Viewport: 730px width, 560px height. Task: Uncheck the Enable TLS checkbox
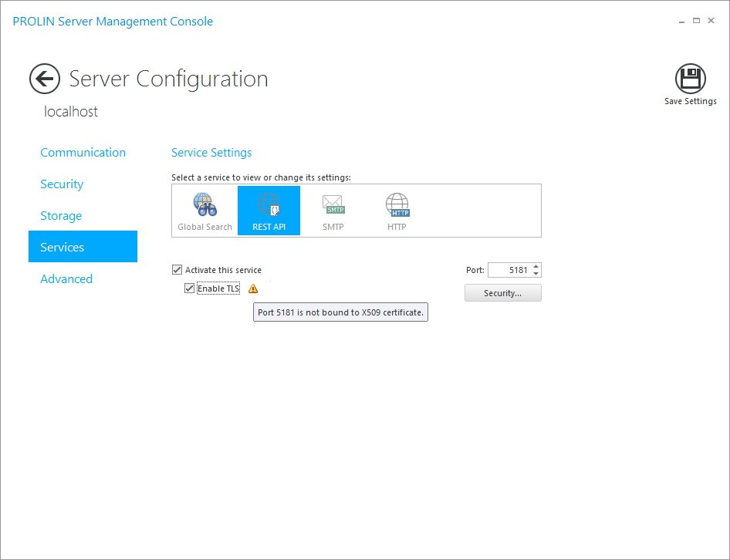point(190,288)
